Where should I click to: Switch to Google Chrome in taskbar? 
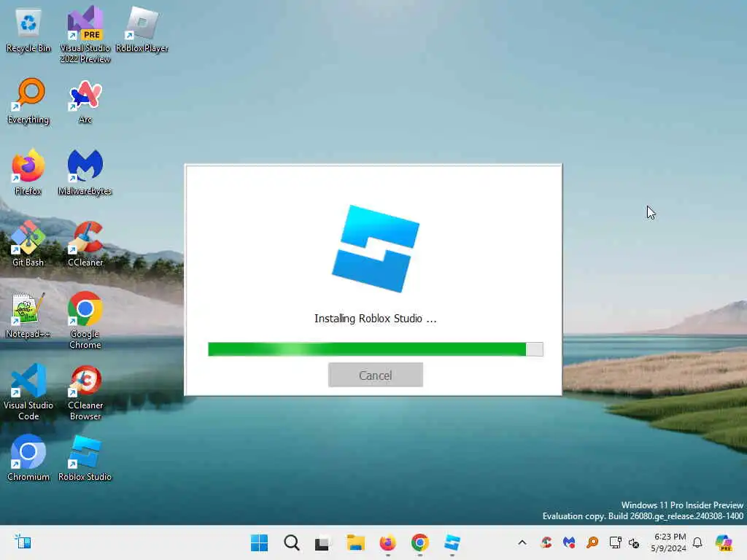coord(419,542)
